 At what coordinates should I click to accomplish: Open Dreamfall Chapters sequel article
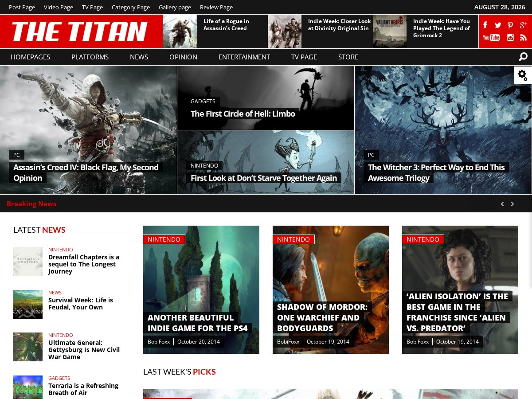tap(84, 264)
